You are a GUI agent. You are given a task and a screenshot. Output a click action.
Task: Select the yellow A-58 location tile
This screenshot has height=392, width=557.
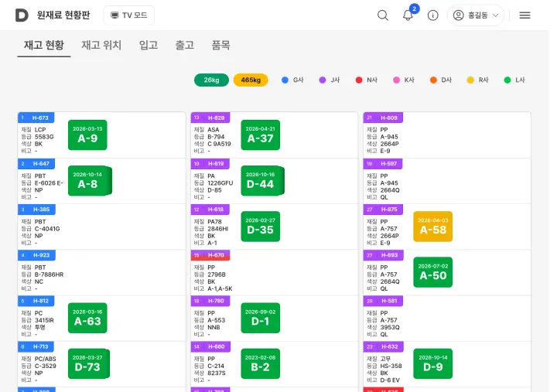[433, 227]
